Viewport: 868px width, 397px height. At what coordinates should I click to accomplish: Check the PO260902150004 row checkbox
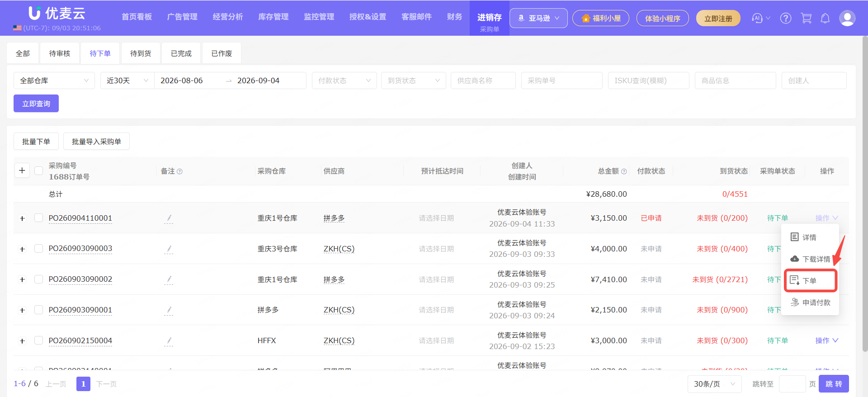pyautogui.click(x=38, y=340)
